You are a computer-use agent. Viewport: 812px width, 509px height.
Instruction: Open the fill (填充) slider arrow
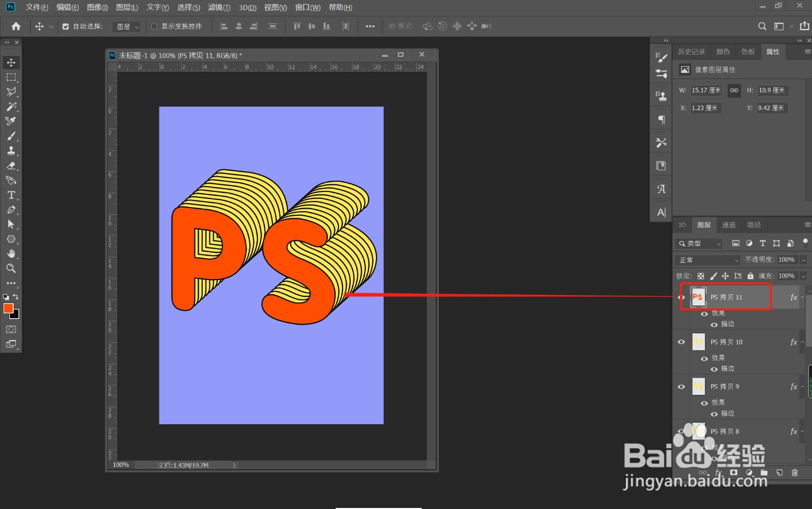[803, 276]
